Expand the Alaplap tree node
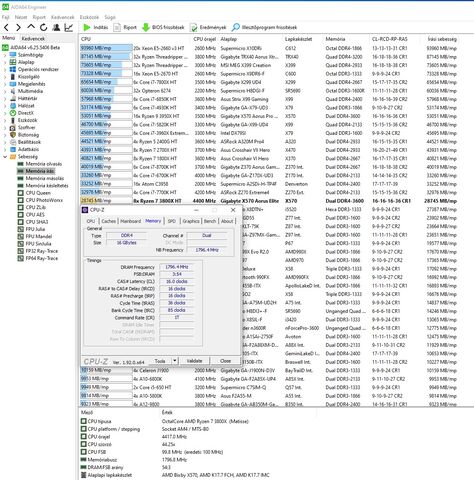The height and width of the screenshot is (480, 474). click(5, 62)
